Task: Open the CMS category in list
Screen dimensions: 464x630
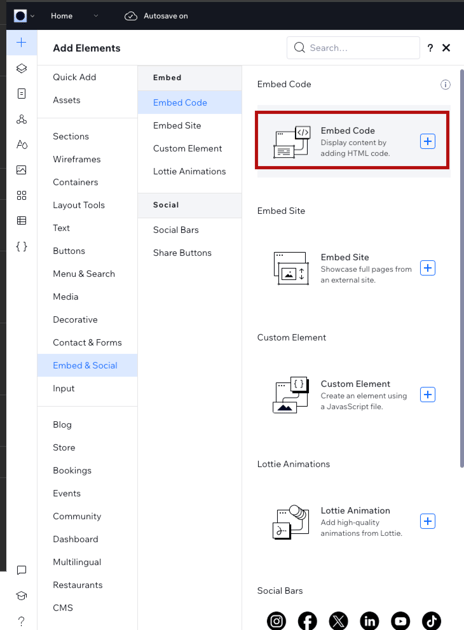Action: (63, 608)
